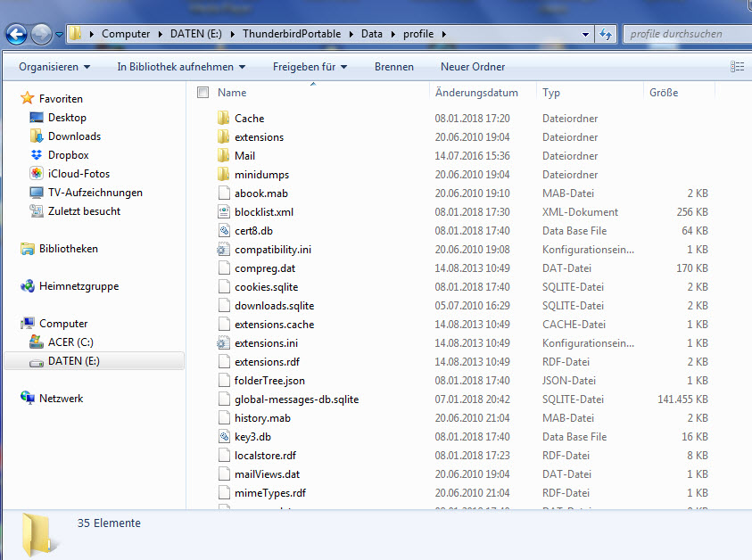752x560 pixels.
Task: Select file name localstore.rdf
Action: pos(265,456)
